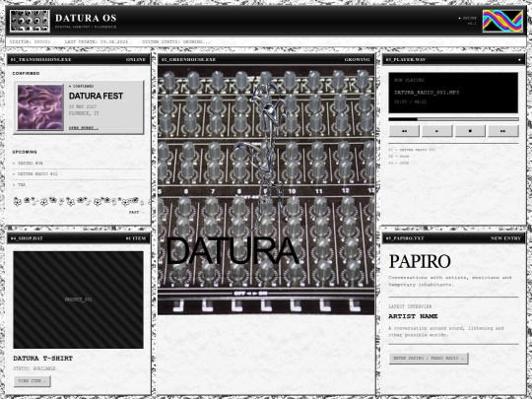Select playlist track 01 Datura Radio 001
Image resolution: width=532 pixels, height=399 pixels.
point(412,150)
